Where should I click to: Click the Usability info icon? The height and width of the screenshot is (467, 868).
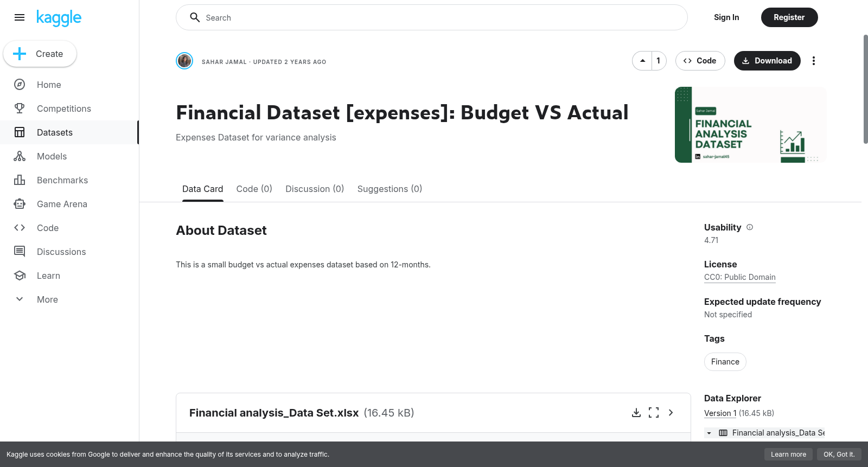(x=750, y=227)
